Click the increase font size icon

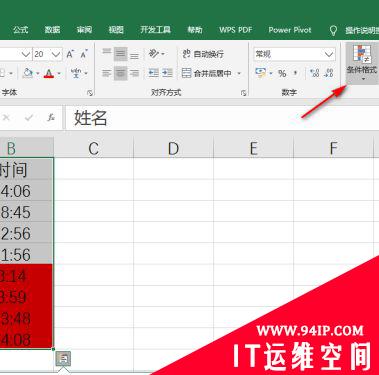coord(70,54)
